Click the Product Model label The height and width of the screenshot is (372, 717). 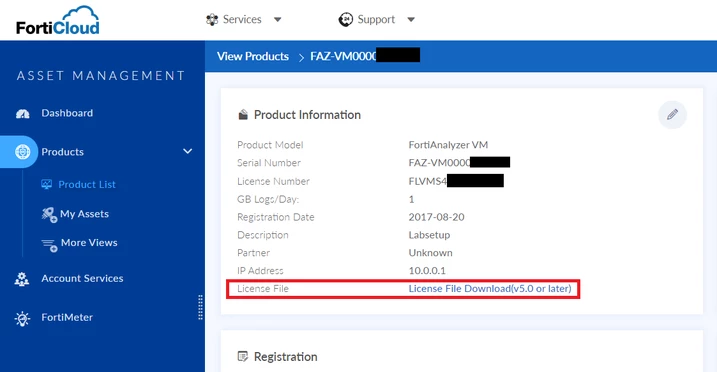pyautogui.click(x=270, y=145)
